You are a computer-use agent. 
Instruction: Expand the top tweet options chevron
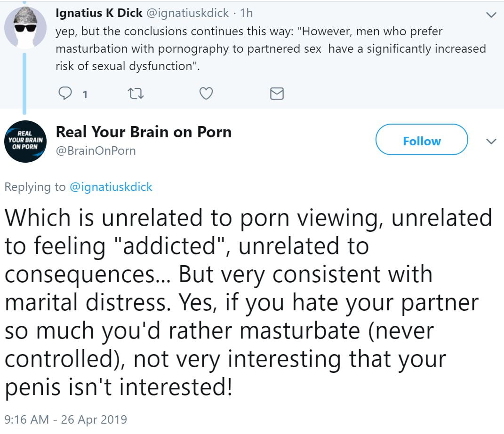click(491, 15)
